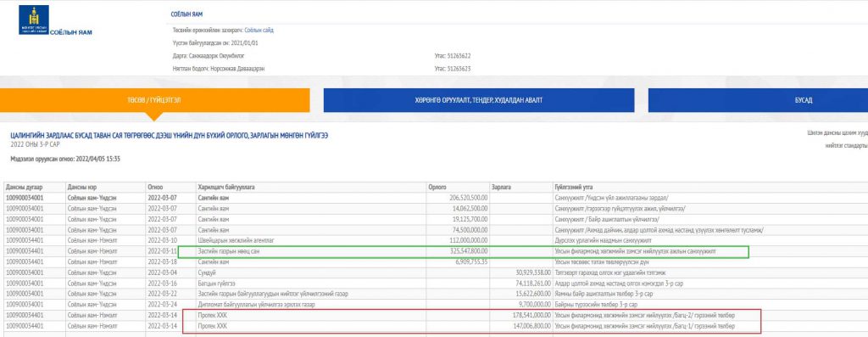Click the date cell 2022-03-04

(162, 272)
